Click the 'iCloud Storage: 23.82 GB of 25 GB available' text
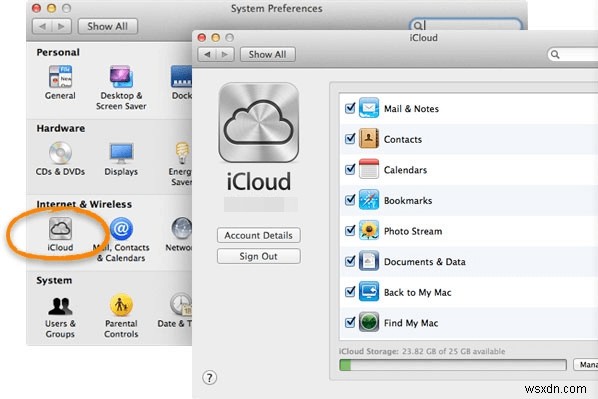 [x=422, y=351]
